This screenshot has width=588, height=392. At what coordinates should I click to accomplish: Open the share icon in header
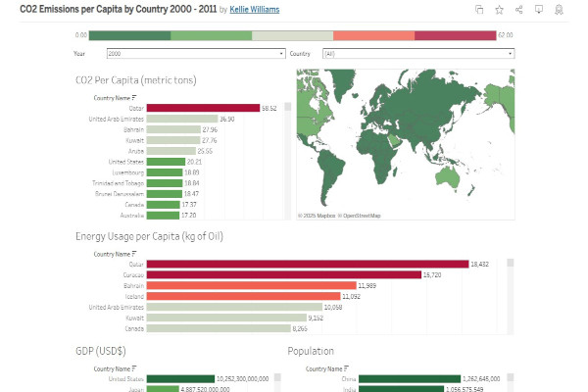pos(518,10)
